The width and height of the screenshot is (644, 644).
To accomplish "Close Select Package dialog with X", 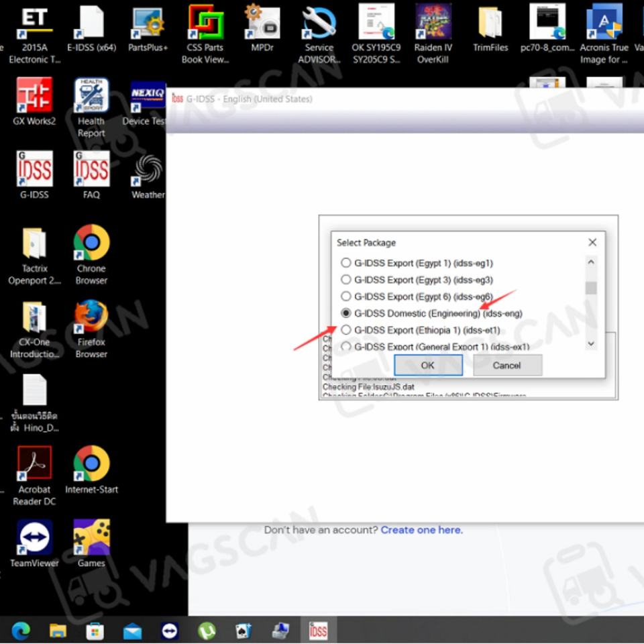I will click(592, 242).
